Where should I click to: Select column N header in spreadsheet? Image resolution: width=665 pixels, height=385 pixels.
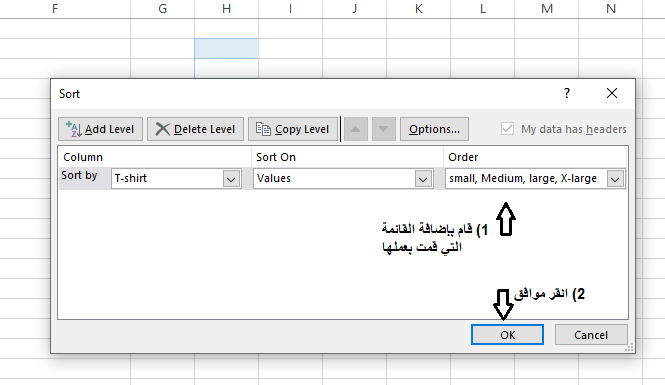point(611,9)
